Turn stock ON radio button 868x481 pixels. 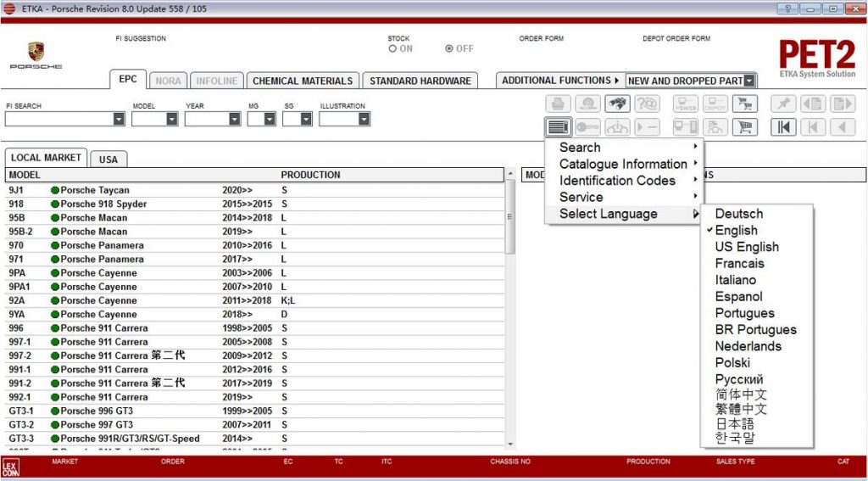point(393,49)
